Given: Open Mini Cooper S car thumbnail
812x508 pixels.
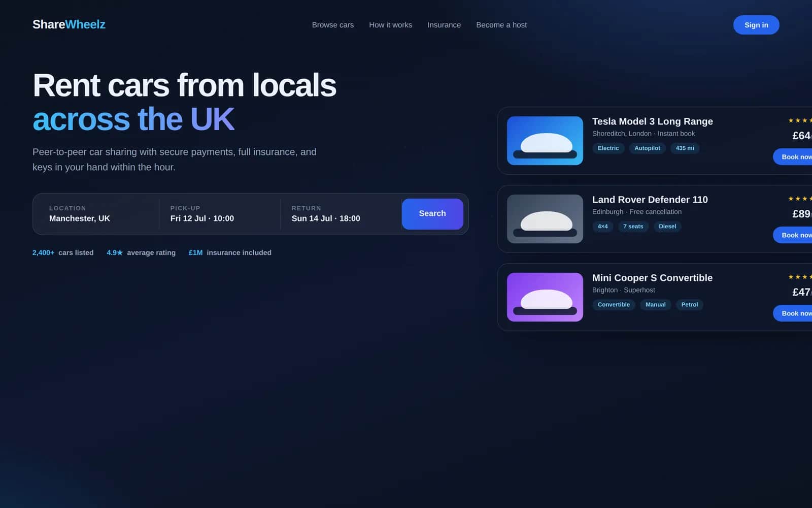Looking at the screenshot, I should tap(545, 297).
